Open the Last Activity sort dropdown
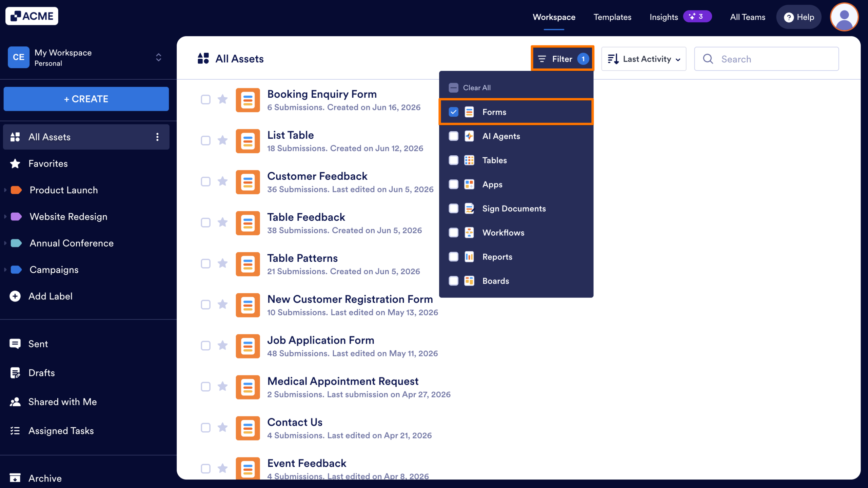The image size is (868, 488). 644,59
